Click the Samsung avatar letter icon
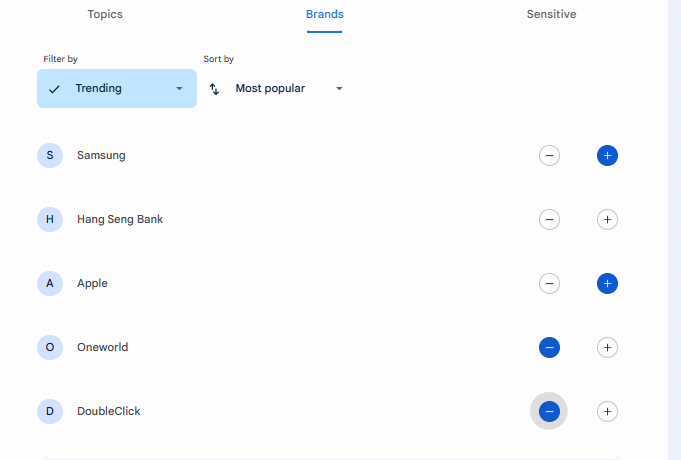The width and height of the screenshot is (681, 460). 50,155
